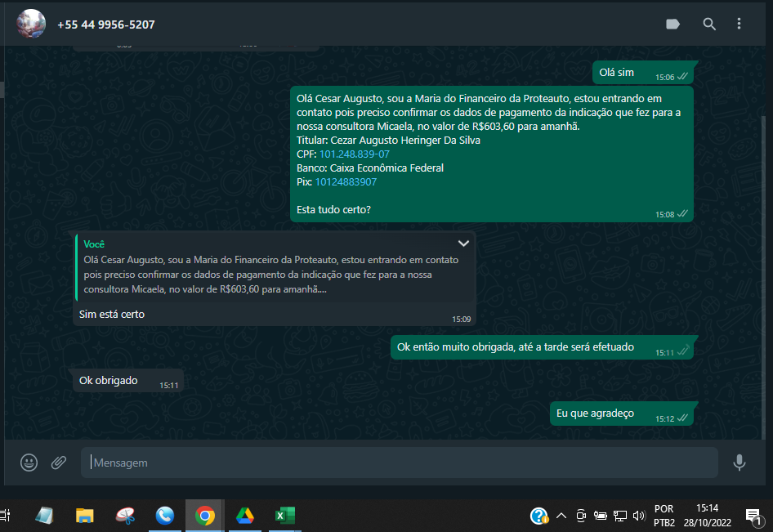Click the paperclip attach icon
The width and height of the screenshot is (773, 532).
coord(59,463)
